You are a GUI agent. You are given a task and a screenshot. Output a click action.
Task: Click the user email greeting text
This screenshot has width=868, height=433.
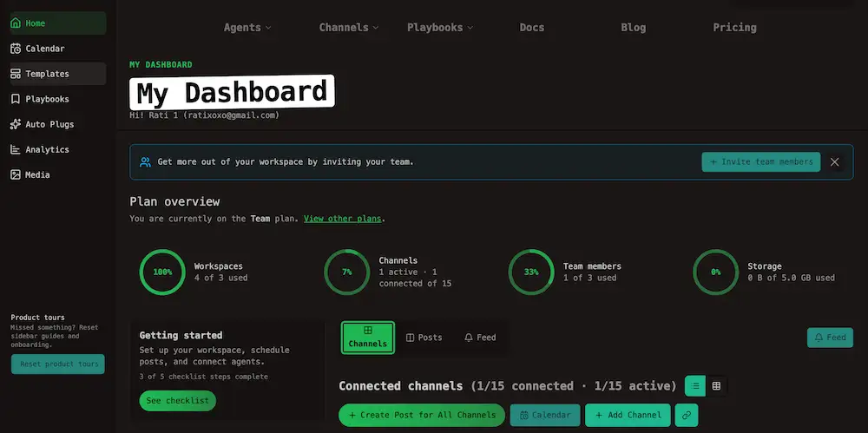[204, 115]
